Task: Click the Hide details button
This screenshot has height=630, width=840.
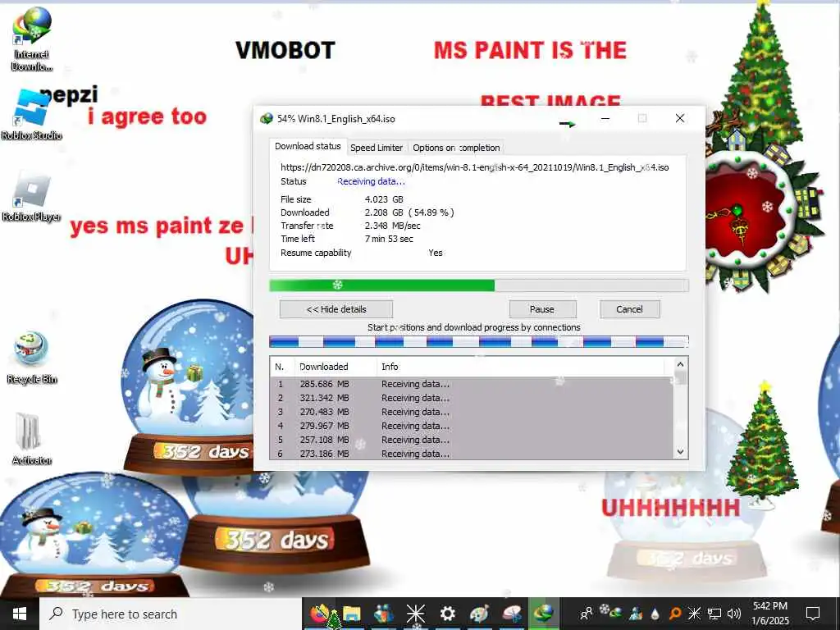Action: [336, 309]
